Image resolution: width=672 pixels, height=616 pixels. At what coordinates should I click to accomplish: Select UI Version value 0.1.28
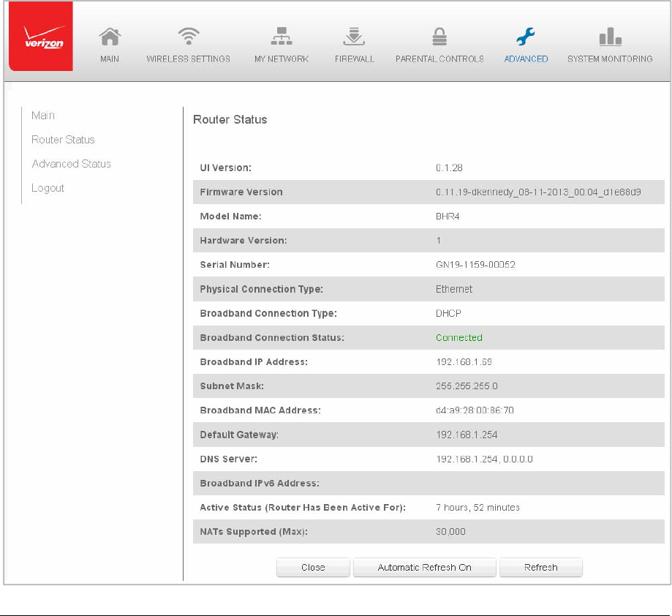pos(449,168)
